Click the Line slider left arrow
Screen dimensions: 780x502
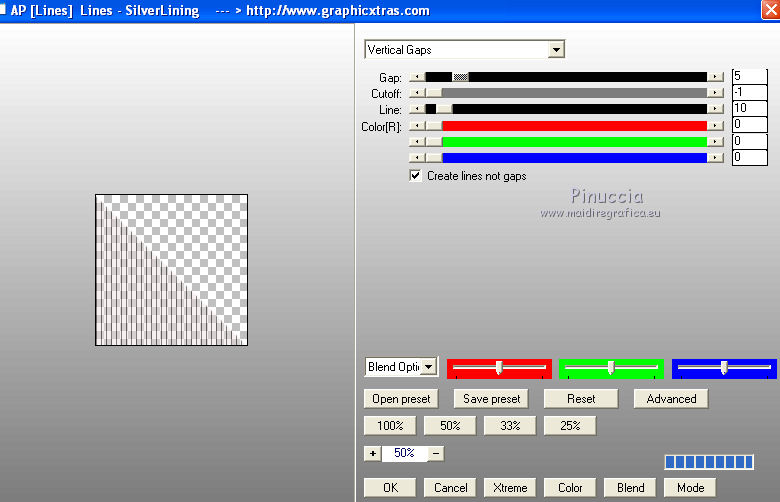point(417,108)
